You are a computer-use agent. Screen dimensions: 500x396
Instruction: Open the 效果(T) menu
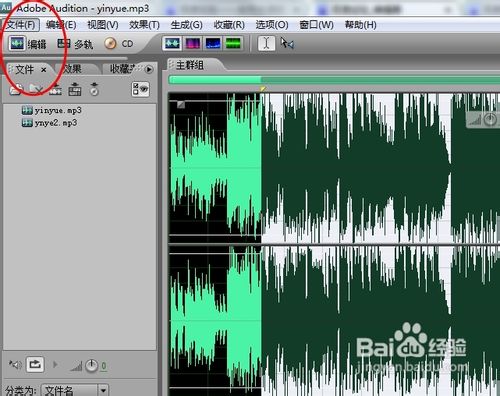(144, 25)
